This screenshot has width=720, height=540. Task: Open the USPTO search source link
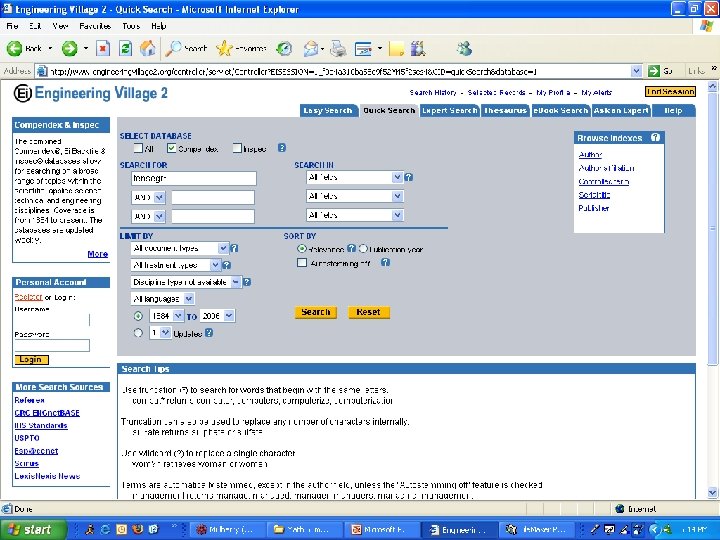(27, 438)
